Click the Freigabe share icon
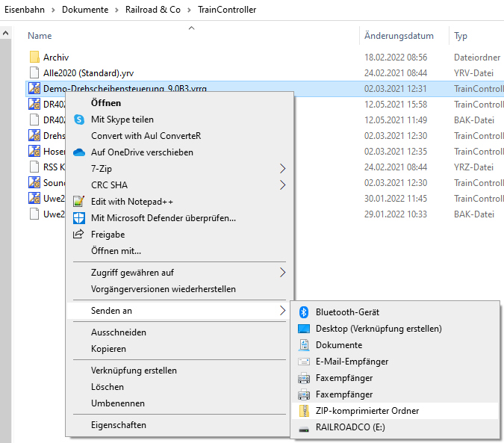 (x=79, y=235)
